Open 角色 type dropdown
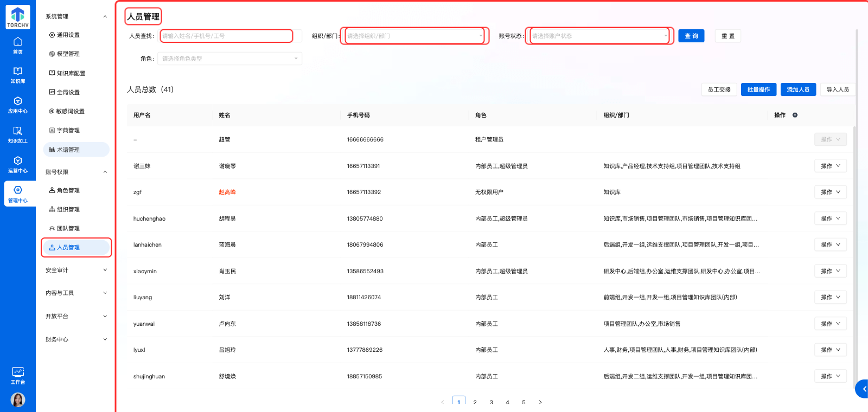The height and width of the screenshot is (412, 868). (x=230, y=59)
